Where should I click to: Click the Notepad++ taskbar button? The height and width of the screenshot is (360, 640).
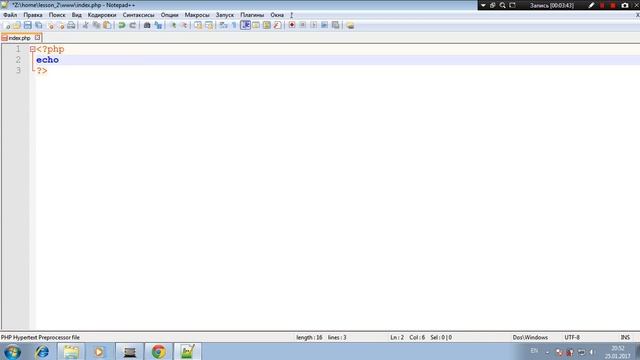pos(187,351)
